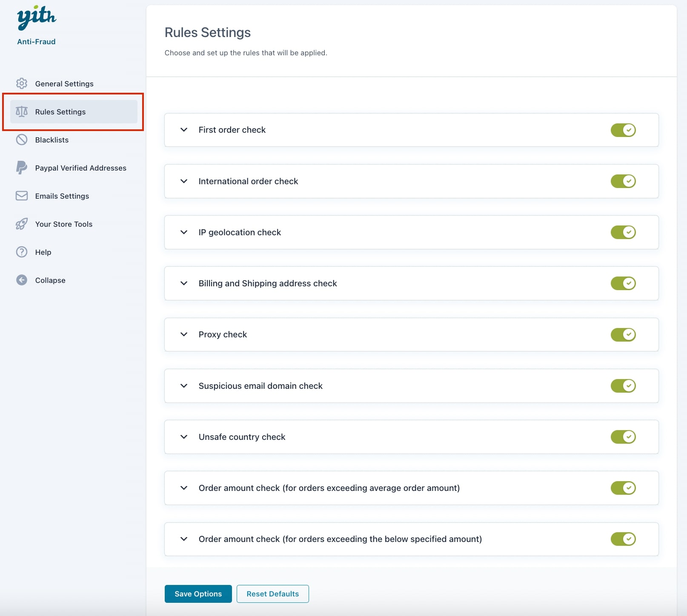Click 'Order amount check (for orders exceeding average order amount)' label
The width and height of the screenshot is (687, 616).
pos(329,488)
